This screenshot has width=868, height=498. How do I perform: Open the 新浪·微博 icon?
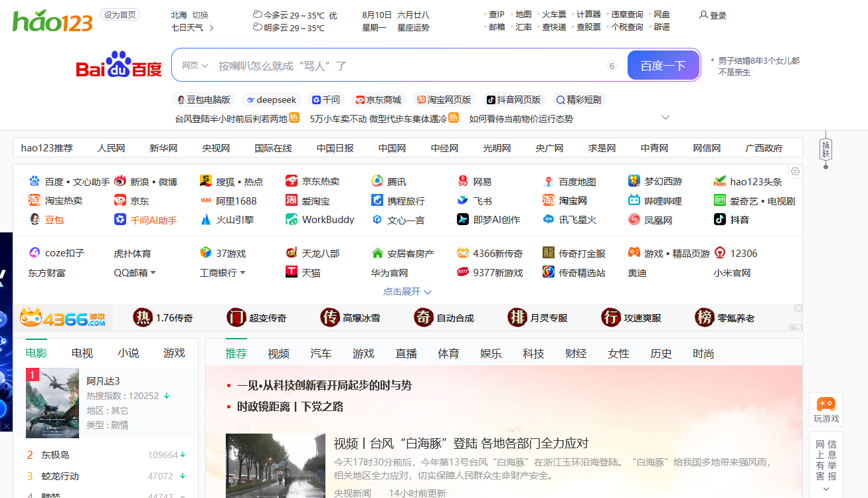(x=120, y=181)
